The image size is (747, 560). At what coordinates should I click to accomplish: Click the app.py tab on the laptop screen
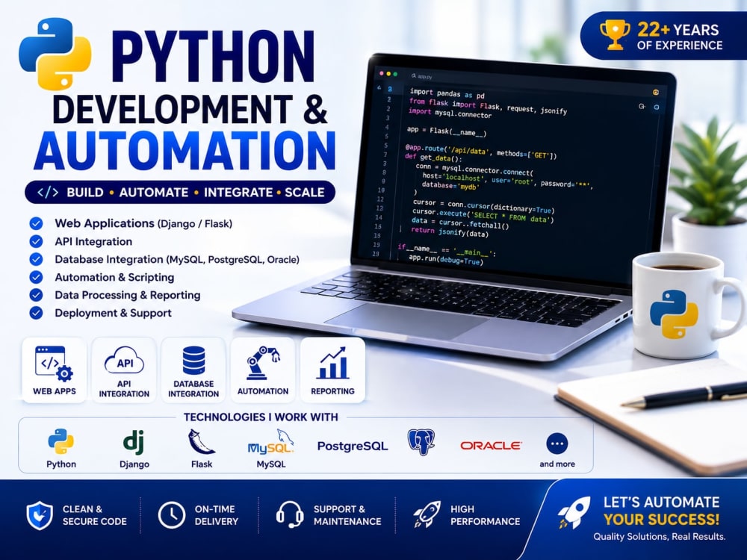tap(422, 76)
